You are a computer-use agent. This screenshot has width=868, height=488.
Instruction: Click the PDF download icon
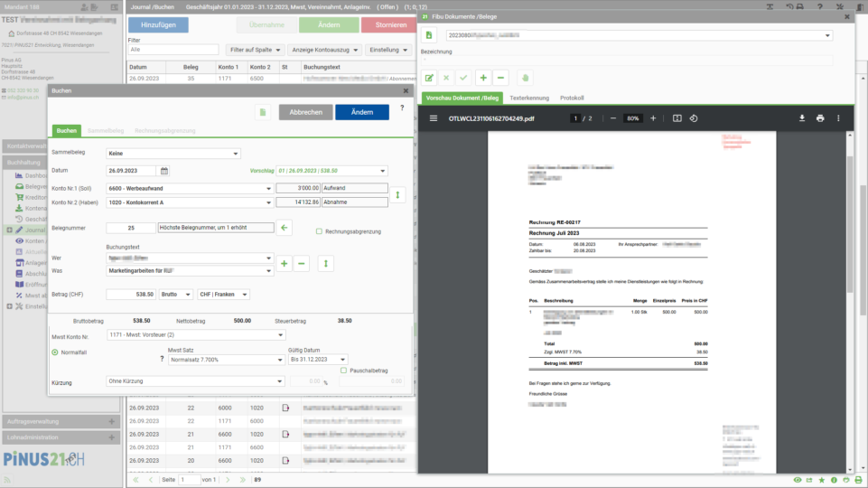[801, 118]
